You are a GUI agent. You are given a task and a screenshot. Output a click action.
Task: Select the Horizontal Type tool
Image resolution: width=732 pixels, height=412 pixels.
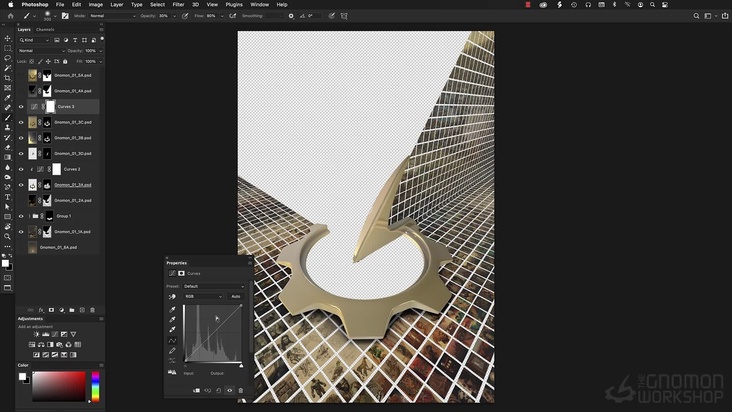(7, 197)
